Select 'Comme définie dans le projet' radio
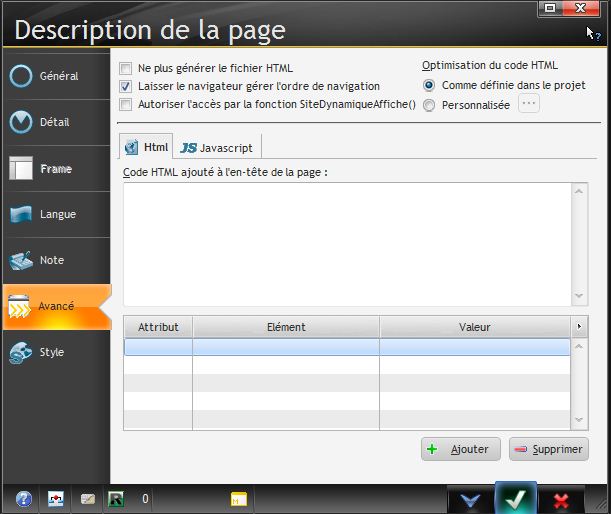Viewport: 611px width, 514px height. (x=429, y=85)
